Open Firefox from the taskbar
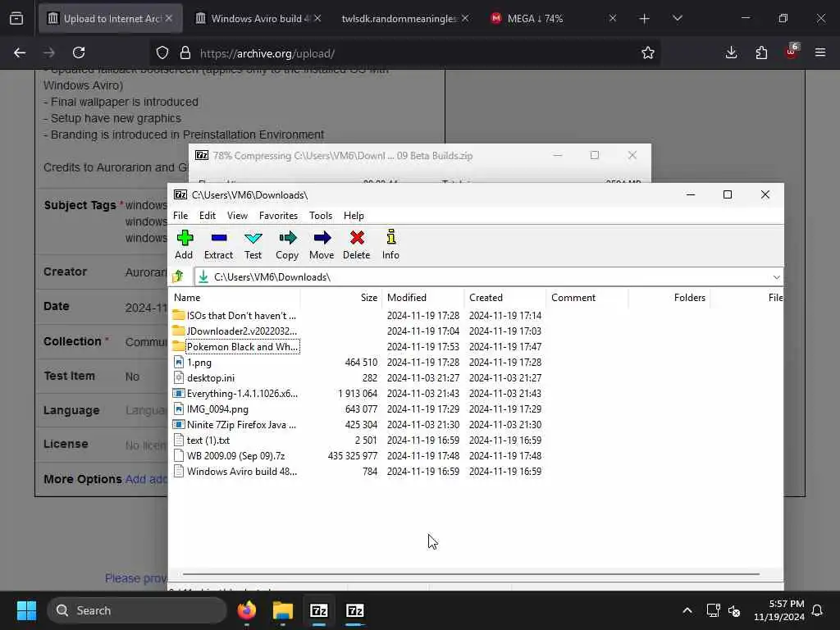 pos(246,610)
